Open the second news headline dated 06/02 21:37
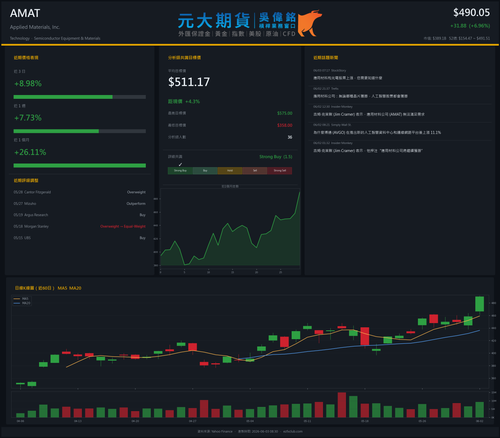 [360, 96]
